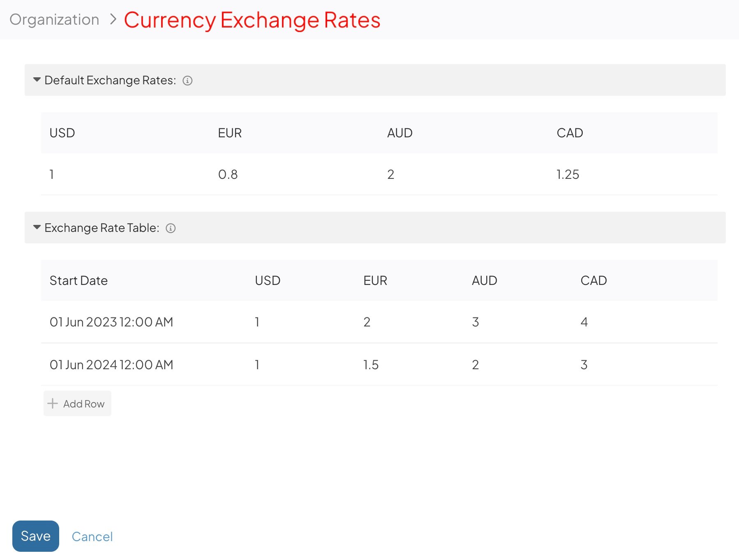Screen dimensions: 739x560
Task: Edit the default EUR rate value 0.8
Action: tap(228, 174)
